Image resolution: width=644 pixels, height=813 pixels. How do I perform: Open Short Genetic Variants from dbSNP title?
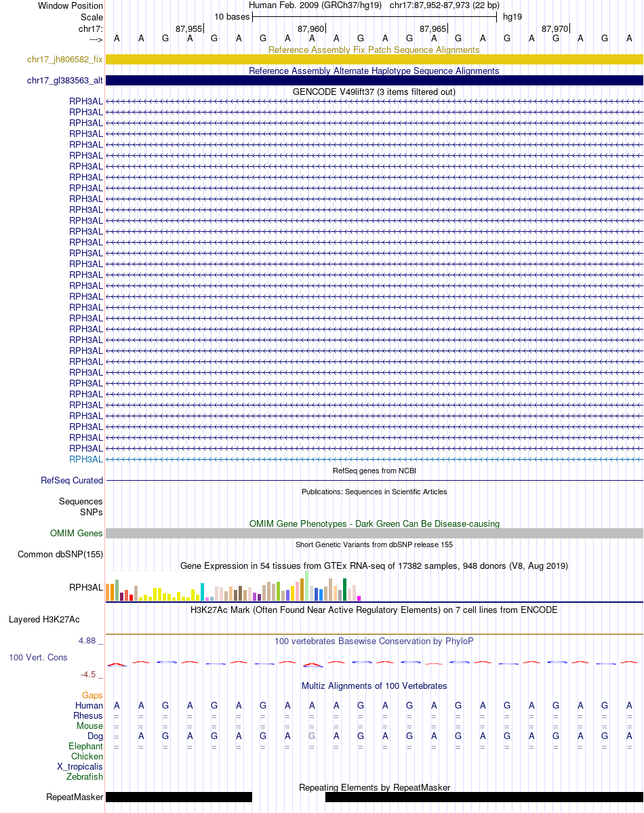(x=374, y=544)
